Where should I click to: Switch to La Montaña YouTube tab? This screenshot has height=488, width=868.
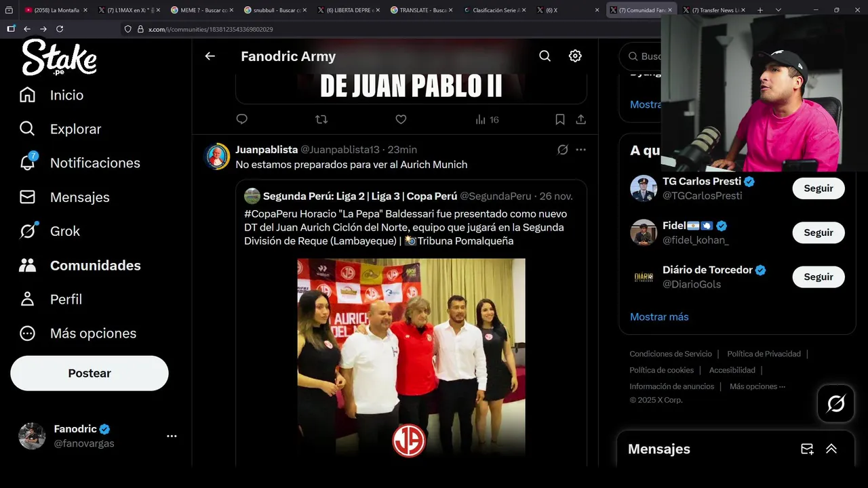(x=55, y=10)
